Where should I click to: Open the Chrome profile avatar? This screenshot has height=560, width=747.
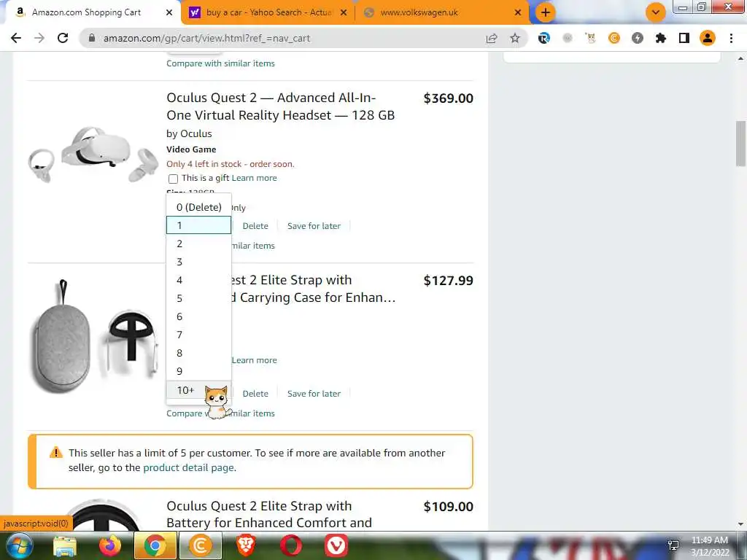coord(708,38)
